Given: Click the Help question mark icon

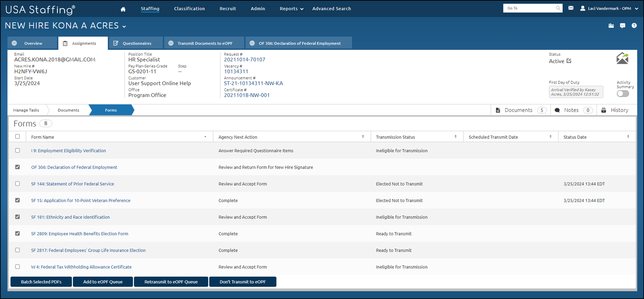Looking at the screenshot, I should click(634, 25).
